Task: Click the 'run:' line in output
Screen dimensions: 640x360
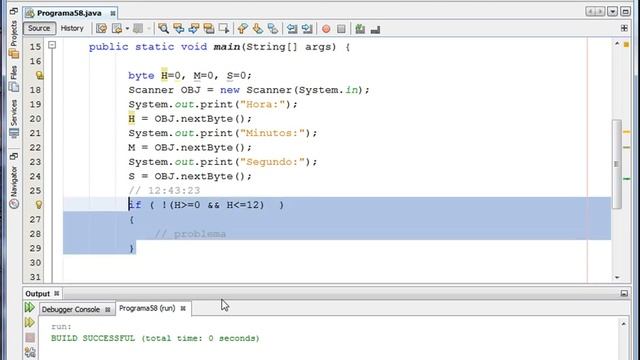Action: 61,327
